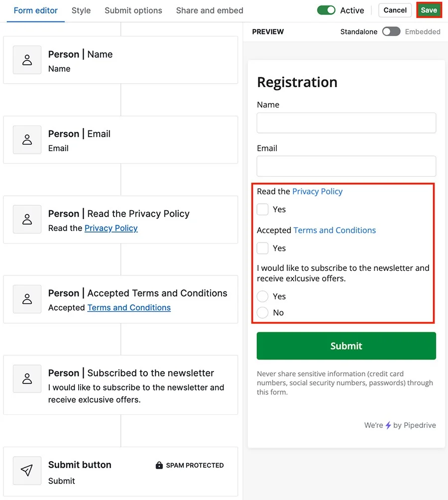448x500 pixels.
Task: Switch preview from Standalone to Embedded
Action: pyautogui.click(x=391, y=31)
